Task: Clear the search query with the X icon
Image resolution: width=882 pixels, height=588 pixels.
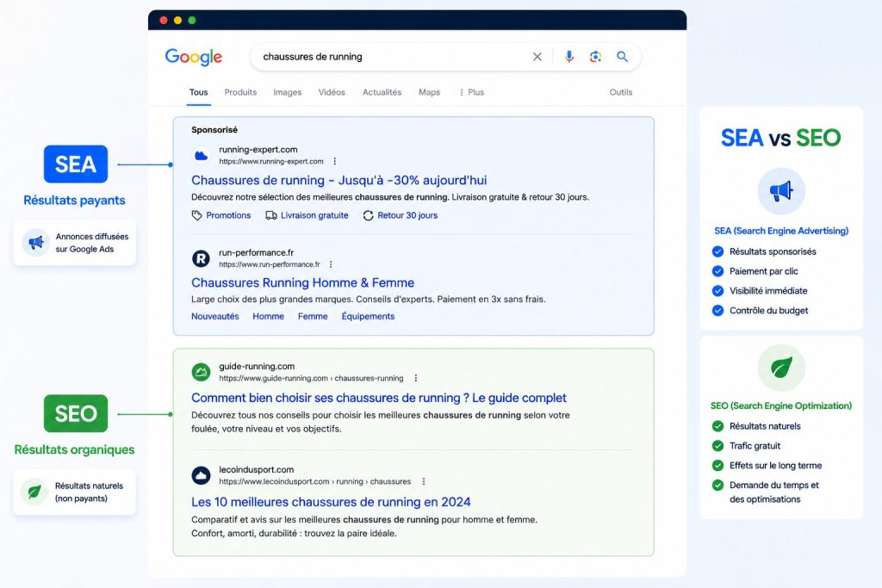Action: (537, 57)
